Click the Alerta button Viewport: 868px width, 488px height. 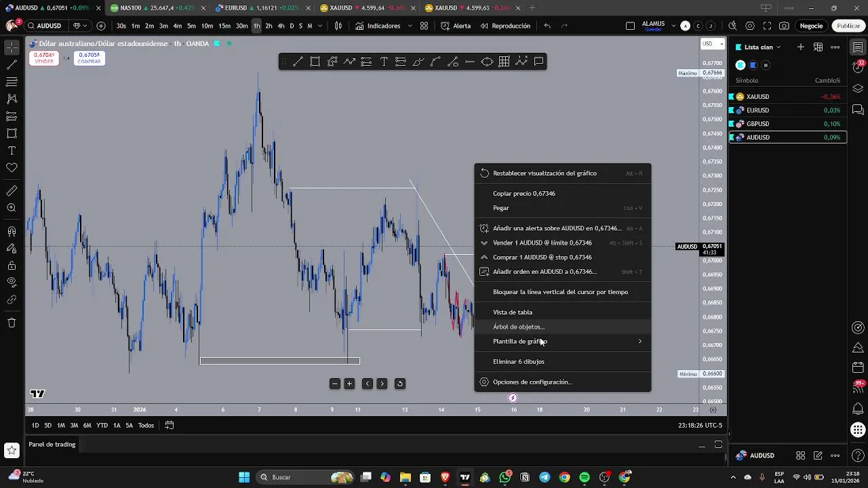click(456, 26)
